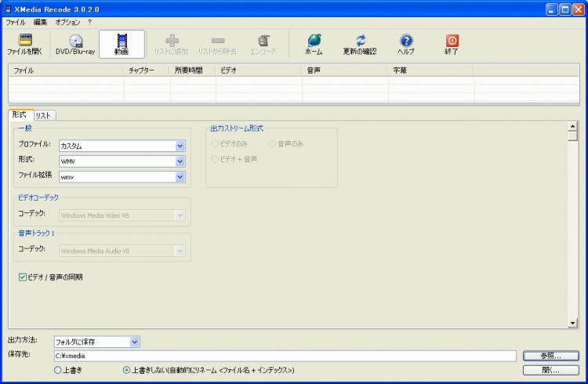Click the 終了 exit power icon
588x384 pixels.
point(452,44)
